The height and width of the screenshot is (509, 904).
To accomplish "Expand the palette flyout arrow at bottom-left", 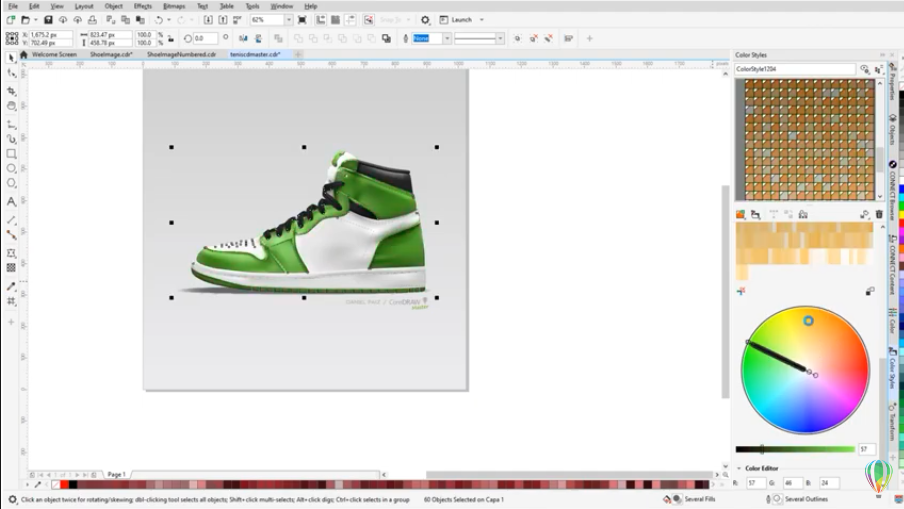I will 27,485.
